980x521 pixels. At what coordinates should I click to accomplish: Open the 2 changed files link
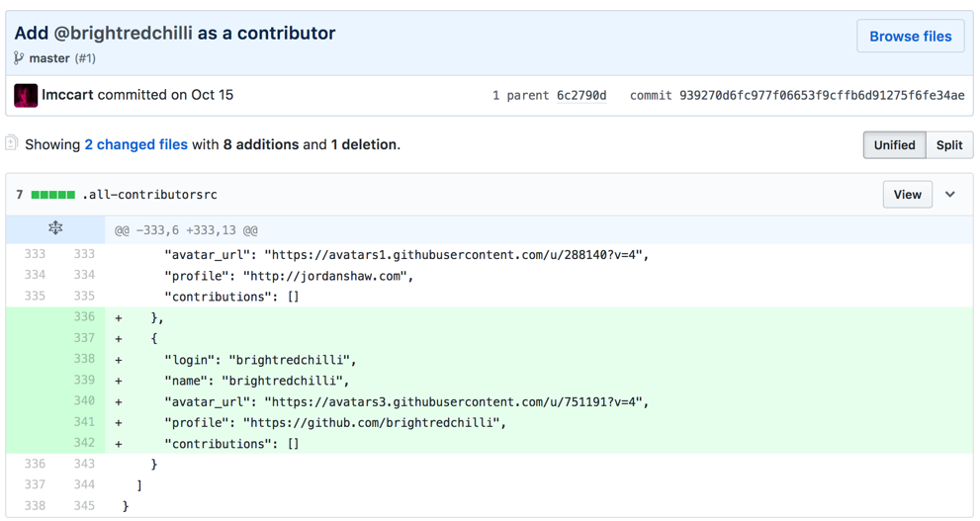coord(135,144)
